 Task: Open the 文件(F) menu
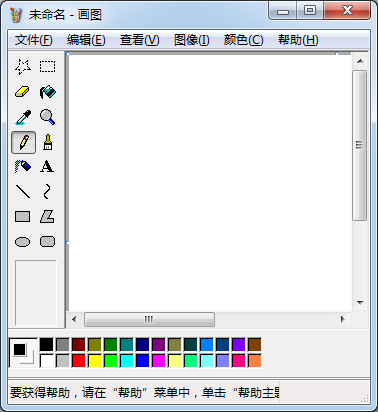pyautogui.click(x=34, y=40)
